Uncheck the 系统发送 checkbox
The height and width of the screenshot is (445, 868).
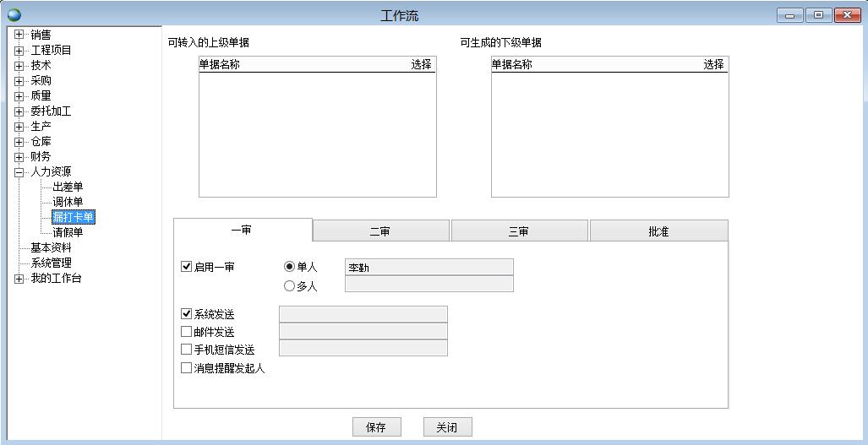(187, 314)
